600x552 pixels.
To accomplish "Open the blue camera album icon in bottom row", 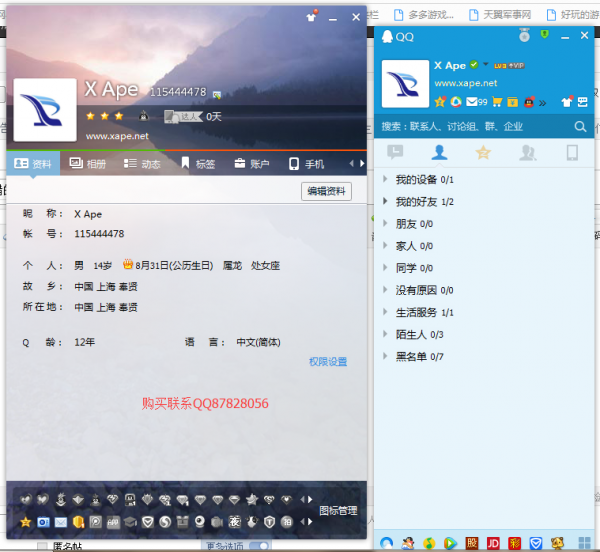I will (x=43, y=522).
